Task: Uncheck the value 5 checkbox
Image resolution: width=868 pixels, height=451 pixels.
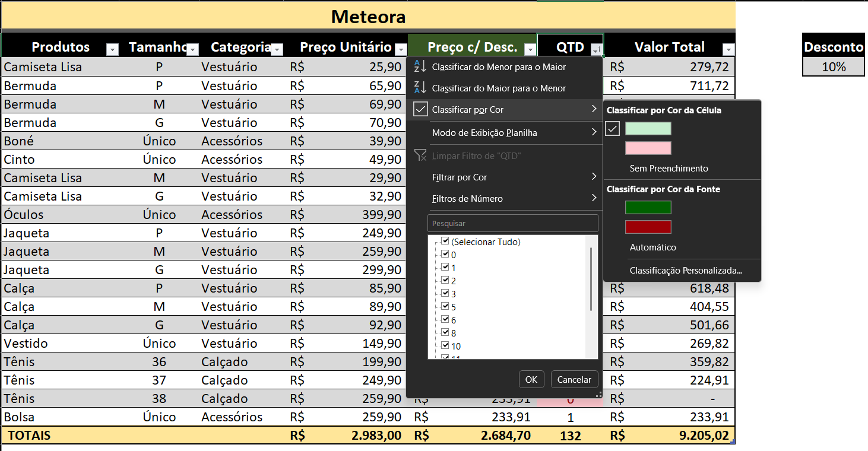Action: pos(445,307)
